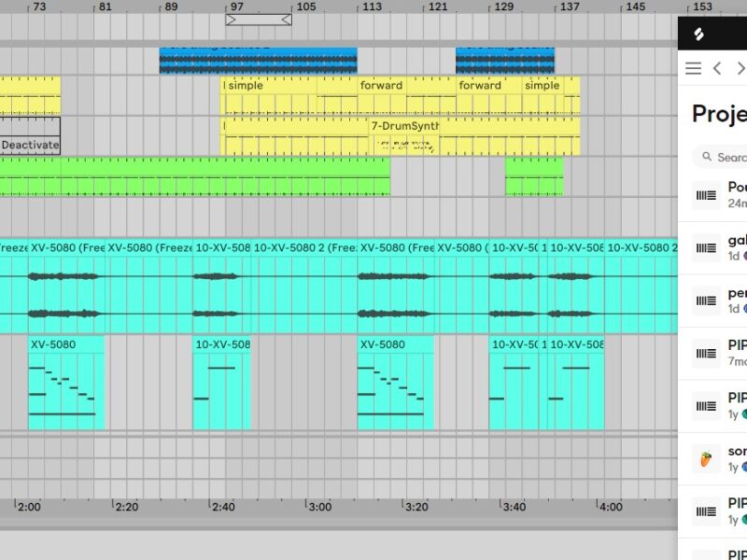Select the 'Pou' project row in Splice
This screenshot has height=560, width=747.
(x=712, y=195)
